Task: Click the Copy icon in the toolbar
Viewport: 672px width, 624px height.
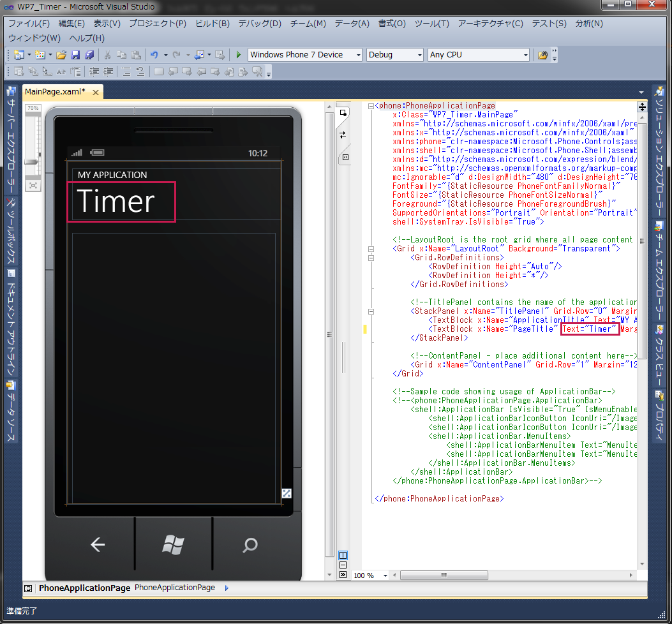Action: click(122, 55)
